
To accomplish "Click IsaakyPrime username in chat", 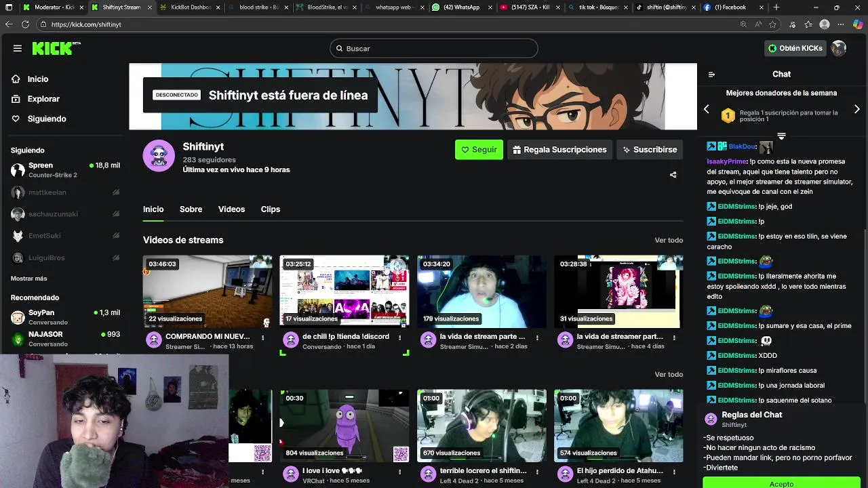I will tap(727, 161).
